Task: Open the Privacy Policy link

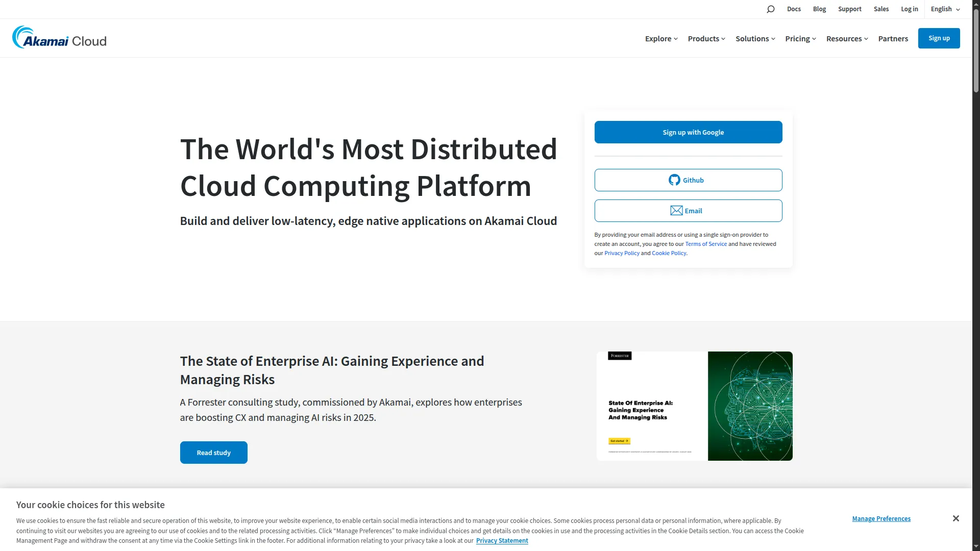Action: (622, 253)
